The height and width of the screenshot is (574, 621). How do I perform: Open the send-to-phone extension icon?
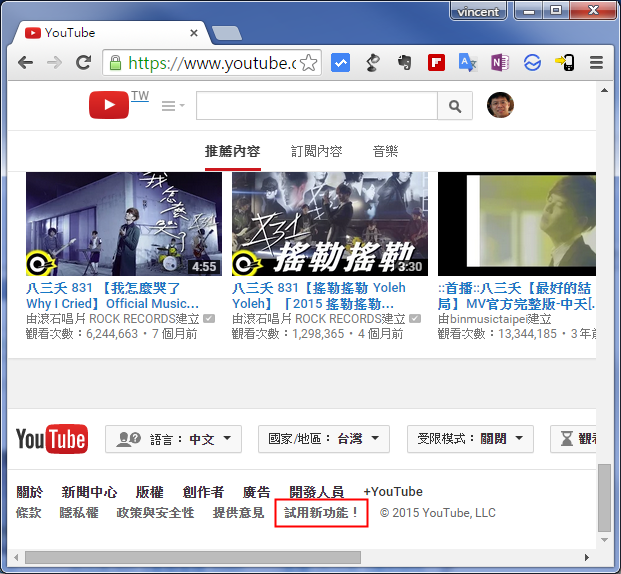coord(565,63)
